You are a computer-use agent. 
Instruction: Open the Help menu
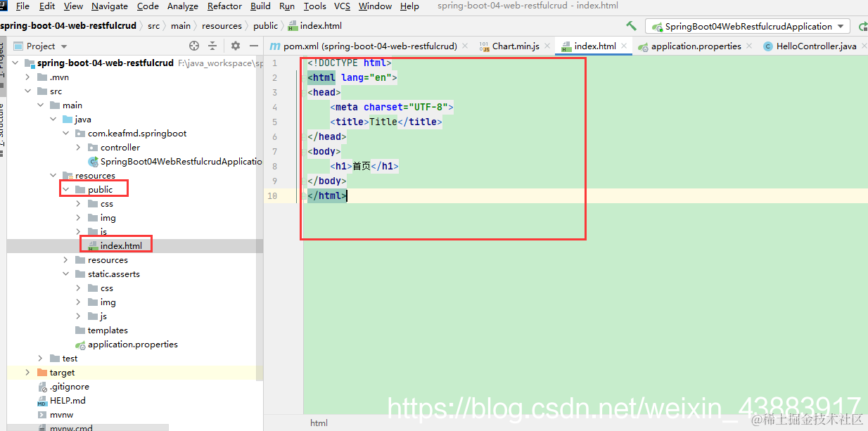(409, 6)
